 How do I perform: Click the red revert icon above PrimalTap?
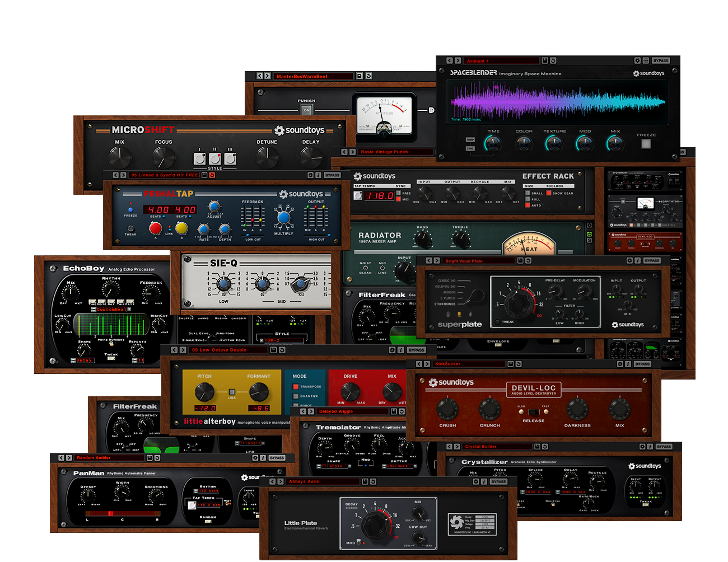click(x=212, y=175)
